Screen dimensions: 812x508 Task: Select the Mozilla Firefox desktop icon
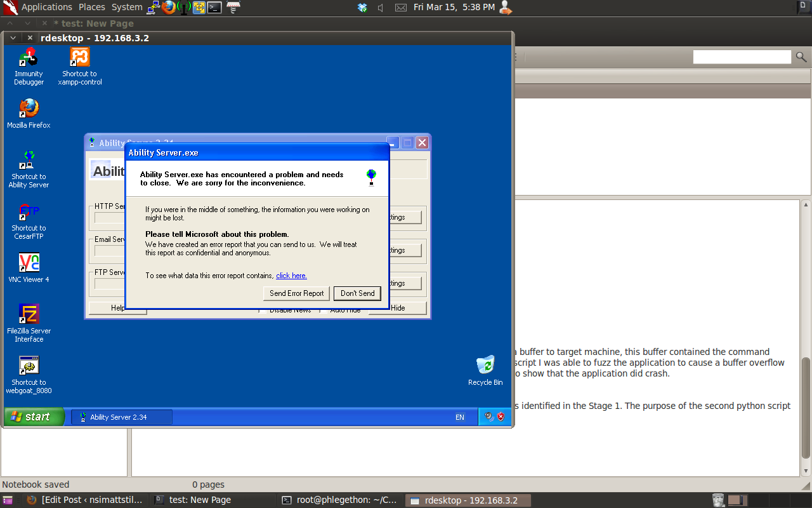click(29, 114)
